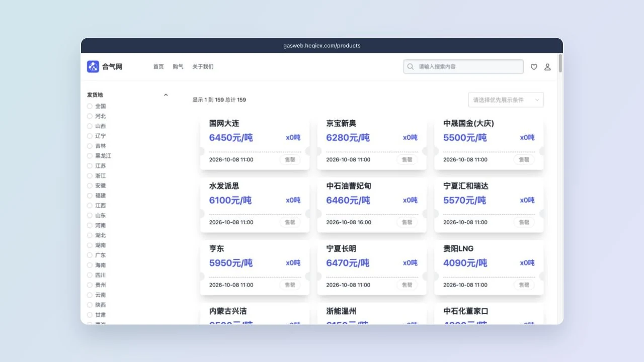Select the 江苏 radio option
This screenshot has width=644, height=362.
pos(90,166)
